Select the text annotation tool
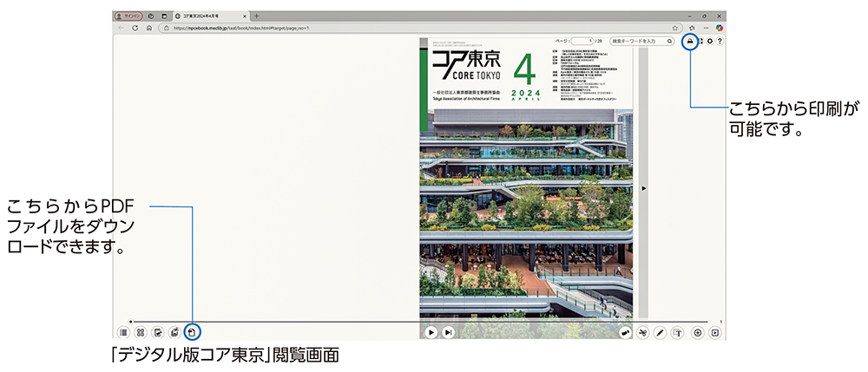 point(678,331)
